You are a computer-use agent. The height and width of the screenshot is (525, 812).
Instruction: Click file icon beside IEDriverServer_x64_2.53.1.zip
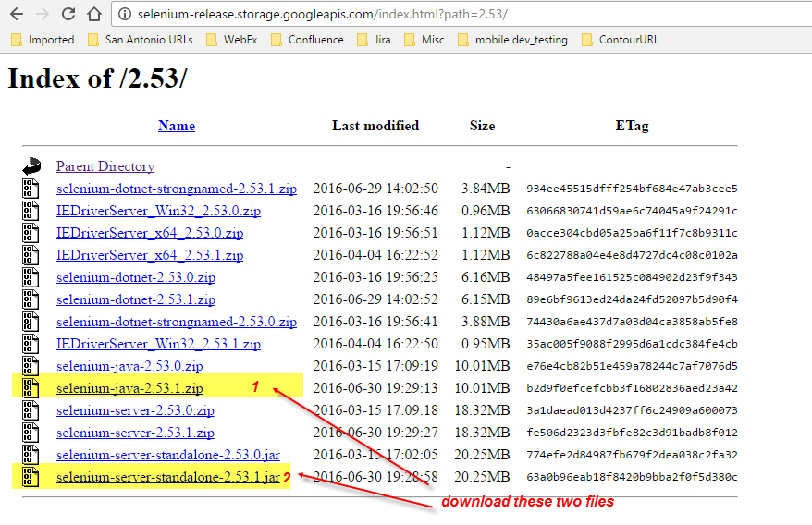coord(31,255)
